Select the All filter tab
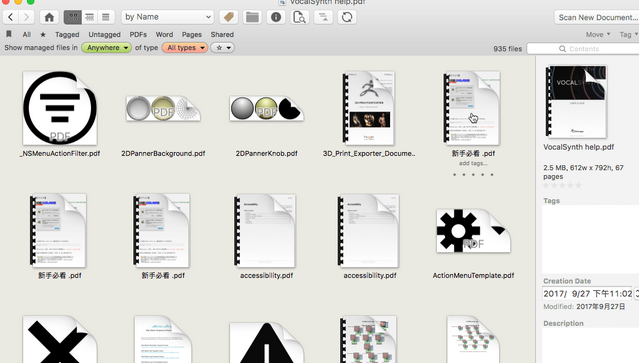The height and width of the screenshot is (363, 639). click(x=26, y=35)
